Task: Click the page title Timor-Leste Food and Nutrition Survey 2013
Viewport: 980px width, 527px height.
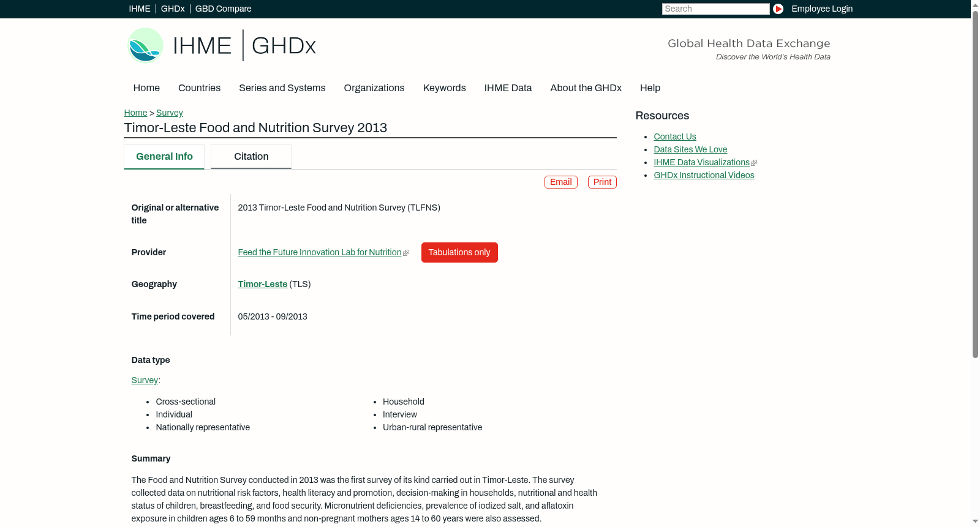Action: coord(255,128)
